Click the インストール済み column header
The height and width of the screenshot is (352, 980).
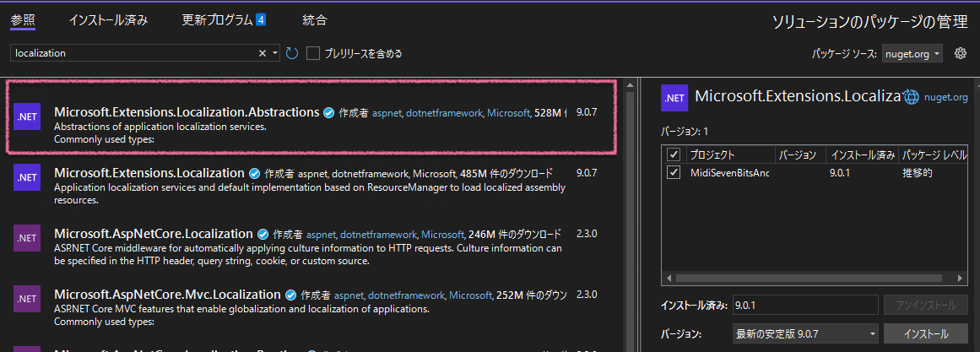(862, 154)
